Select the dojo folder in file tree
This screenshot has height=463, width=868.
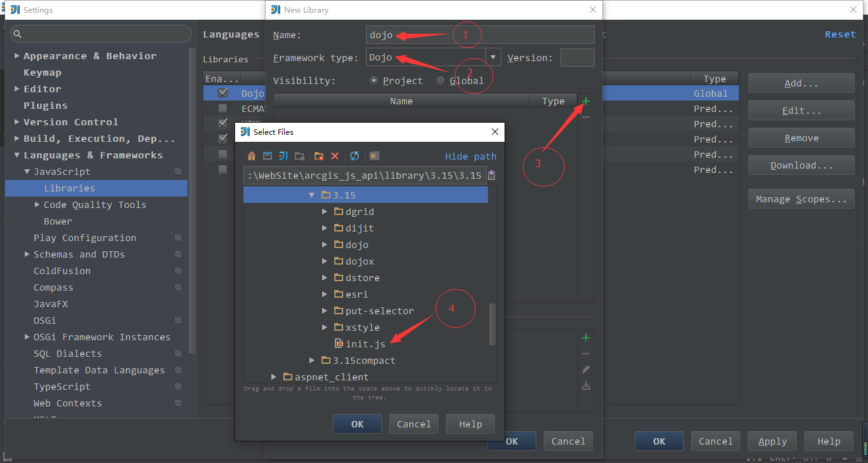[356, 245]
